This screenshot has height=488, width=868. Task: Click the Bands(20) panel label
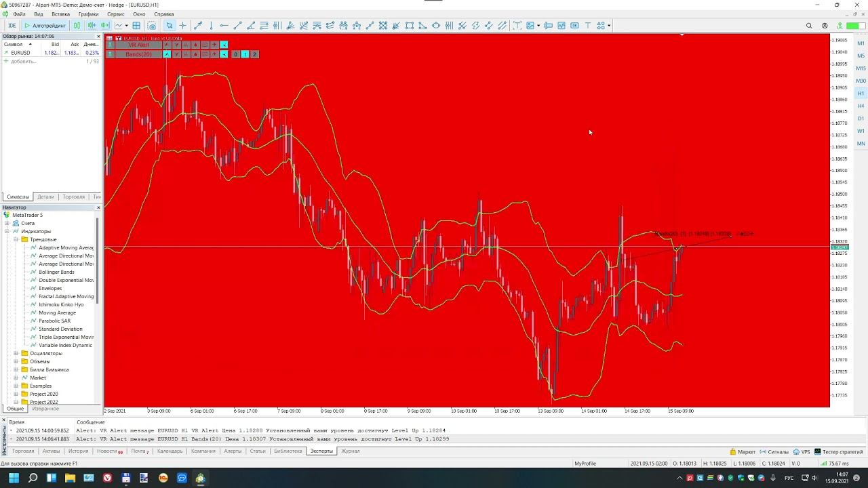coord(138,54)
